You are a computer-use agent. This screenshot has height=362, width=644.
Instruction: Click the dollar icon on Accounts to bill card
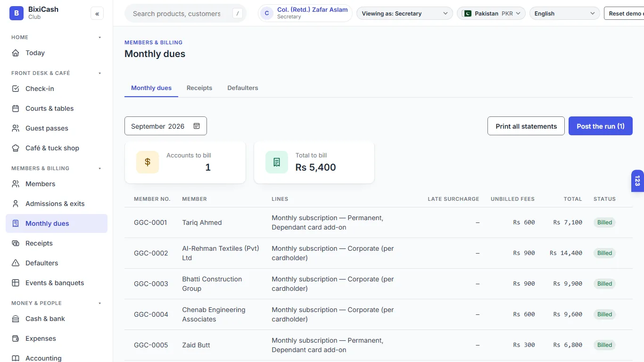(x=148, y=162)
